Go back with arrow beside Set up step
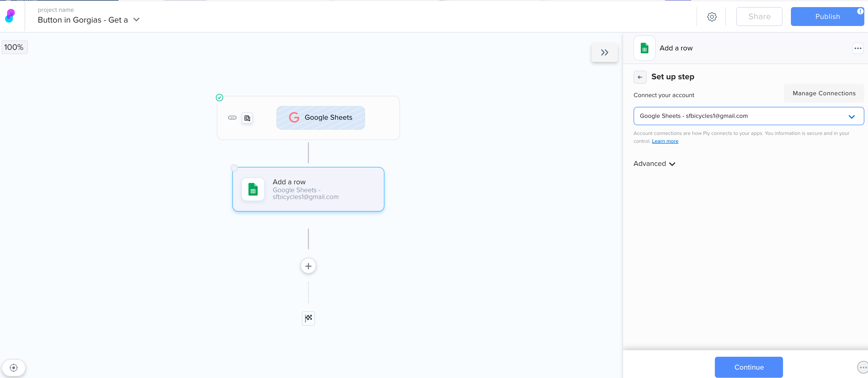Screen dimensions: 868x378 (x=640, y=77)
